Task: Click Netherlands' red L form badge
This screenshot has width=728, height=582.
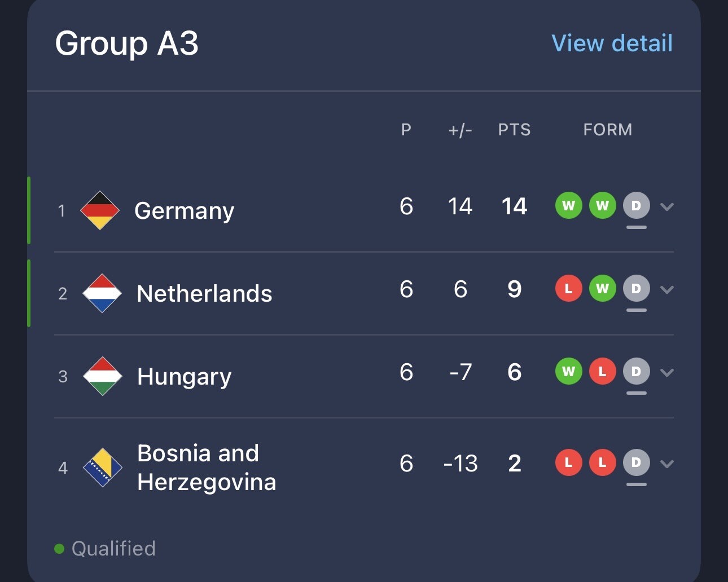Action: coord(568,289)
